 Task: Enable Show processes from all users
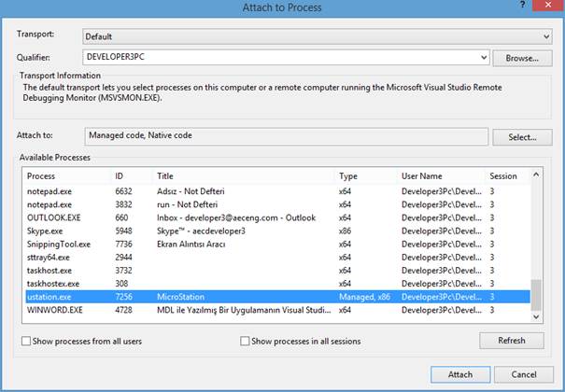(26, 341)
